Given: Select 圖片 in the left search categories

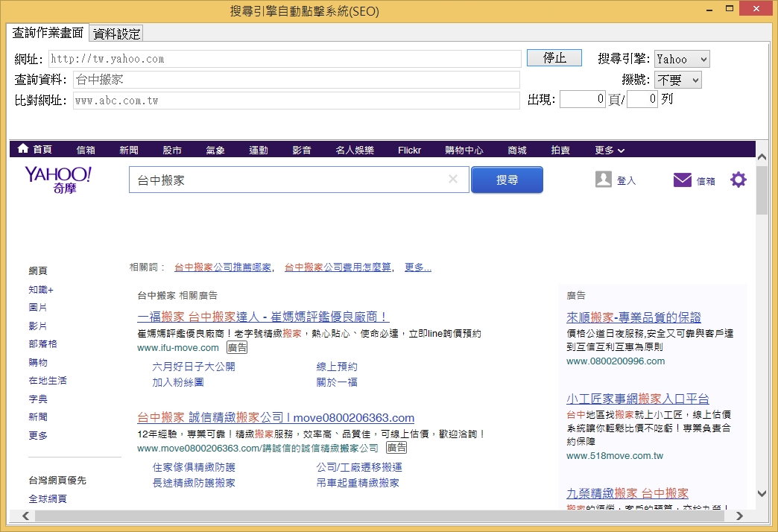Looking at the screenshot, I should pyautogui.click(x=38, y=308).
